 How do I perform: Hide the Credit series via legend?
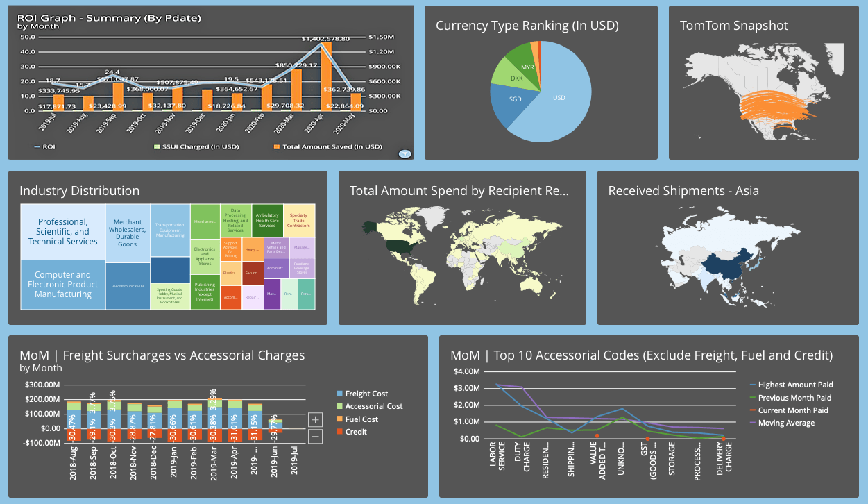click(355, 432)
